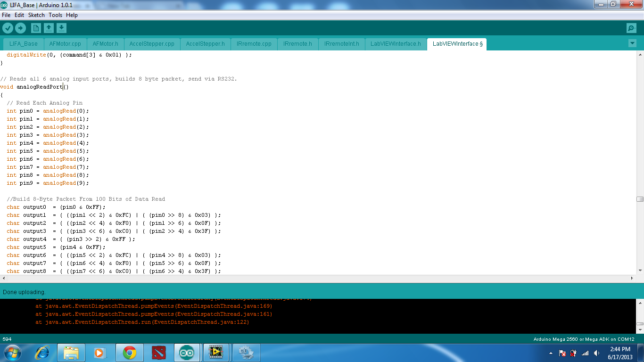Click the Action Center flag tray icon
The height and width of the screenshot is (362, 644).
562,353
